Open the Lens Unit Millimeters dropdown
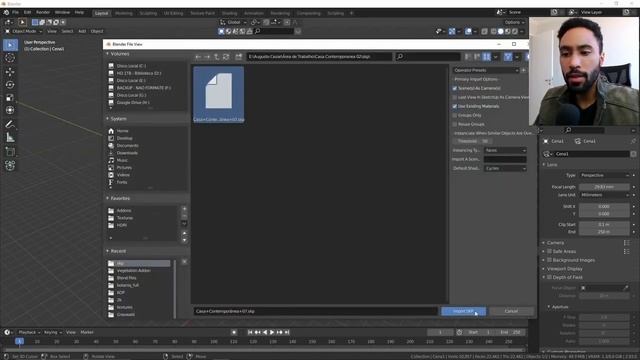 pyautogui.click(x=604, y=195)
